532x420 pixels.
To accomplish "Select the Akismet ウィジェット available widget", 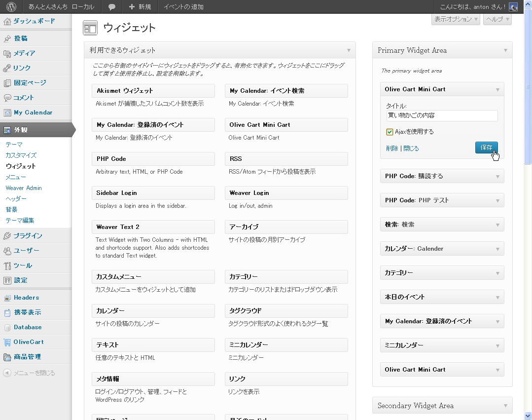I will tap(153, 91).
